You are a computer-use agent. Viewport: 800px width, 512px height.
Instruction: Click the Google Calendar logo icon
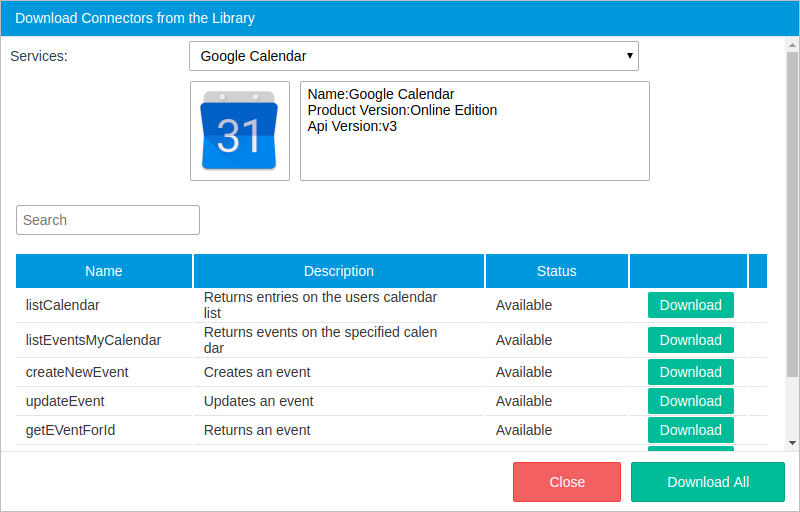[x=239, y=131]
